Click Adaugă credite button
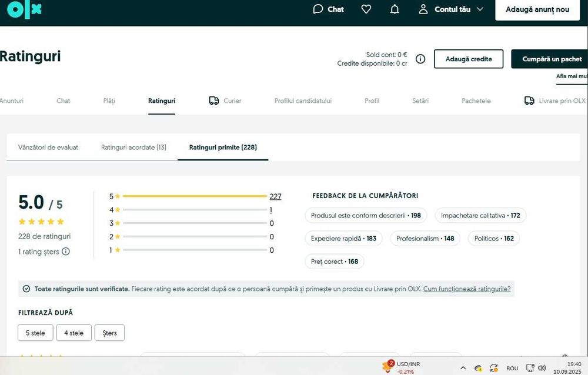 [x=469, y=59]
